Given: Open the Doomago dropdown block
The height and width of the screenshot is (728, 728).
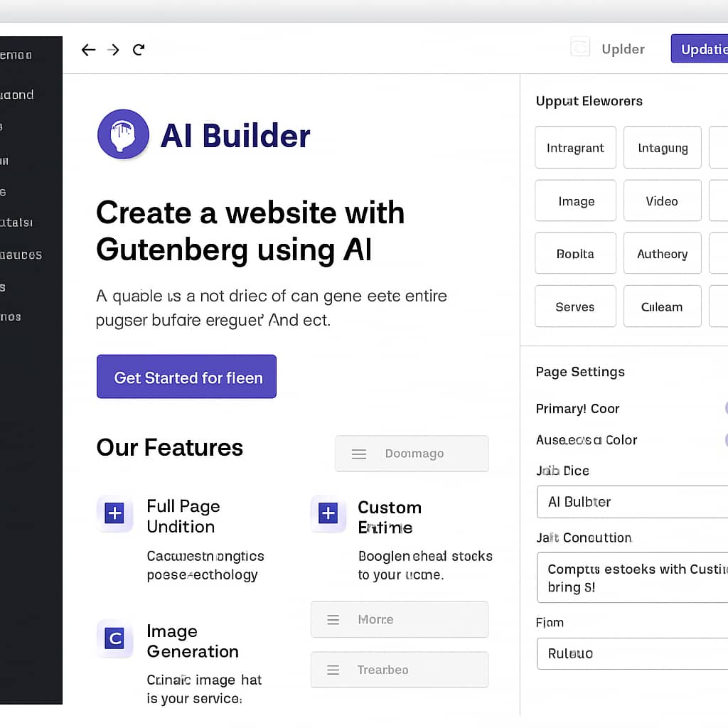Looking at the screenshot, I should click(412, 454).
